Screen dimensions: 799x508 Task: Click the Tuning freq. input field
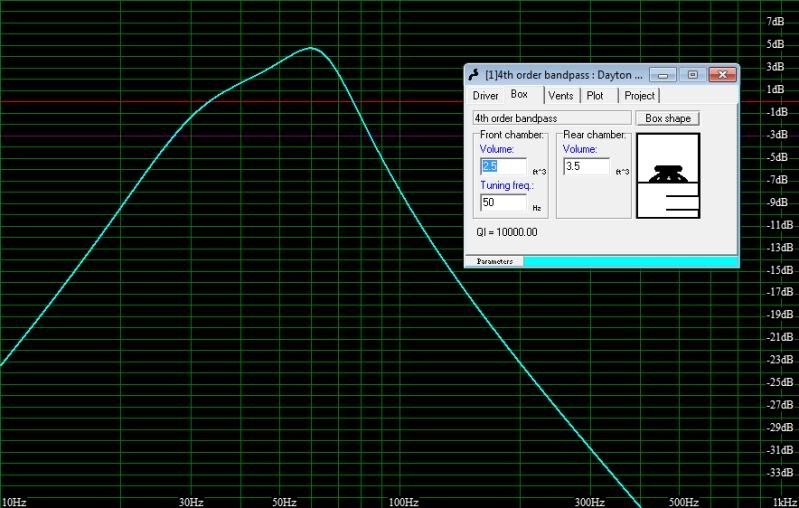503,202
